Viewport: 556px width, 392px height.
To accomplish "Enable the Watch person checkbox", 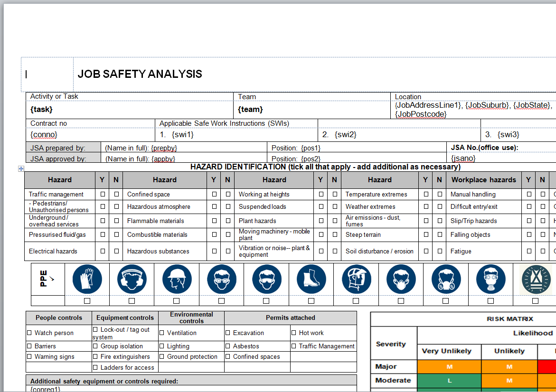I will [29, 333].
